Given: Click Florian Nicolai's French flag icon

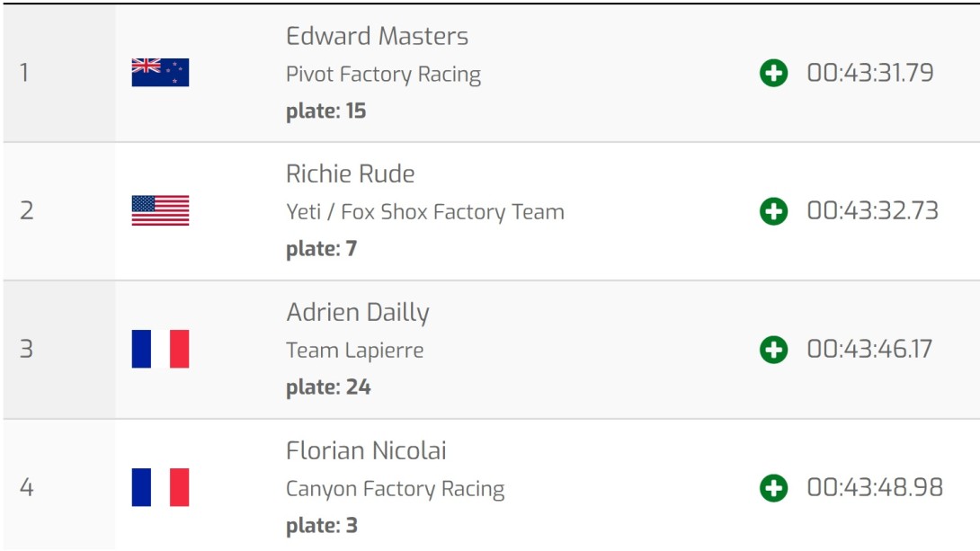Looking at the screenshot, I should [160, 486].
